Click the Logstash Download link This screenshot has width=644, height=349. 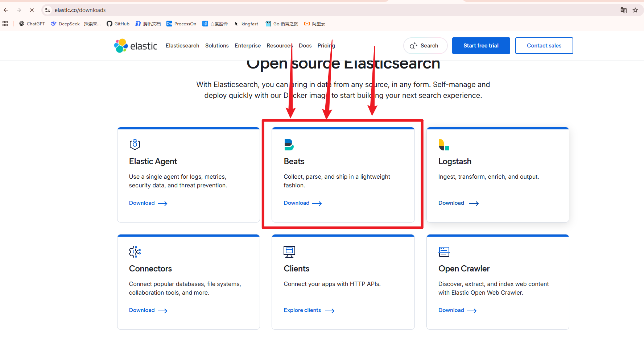point(459,203)
